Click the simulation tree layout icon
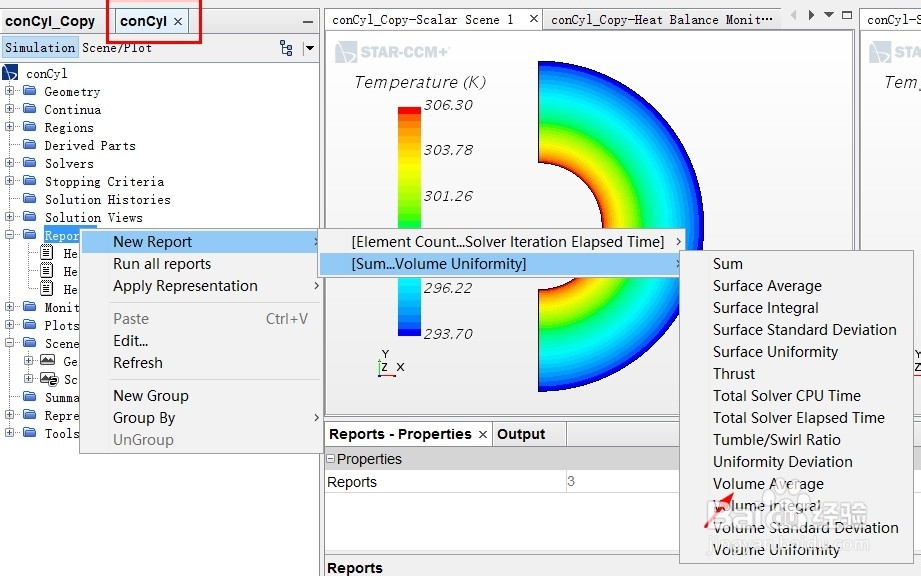921x576 pixels. [286, 48]
